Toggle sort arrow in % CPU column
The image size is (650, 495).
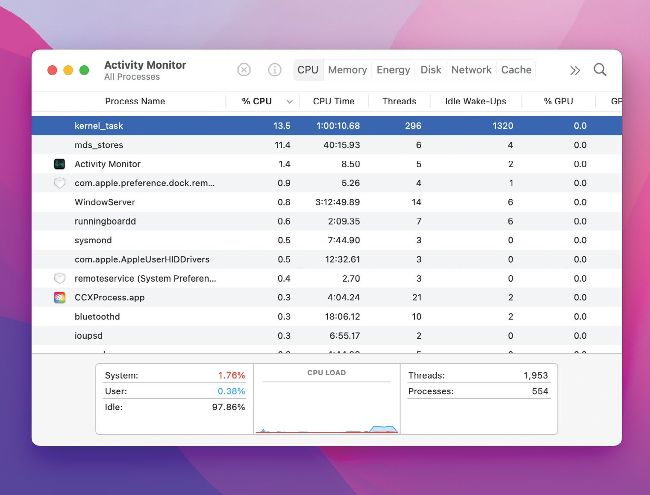click(x=290, y=101)
